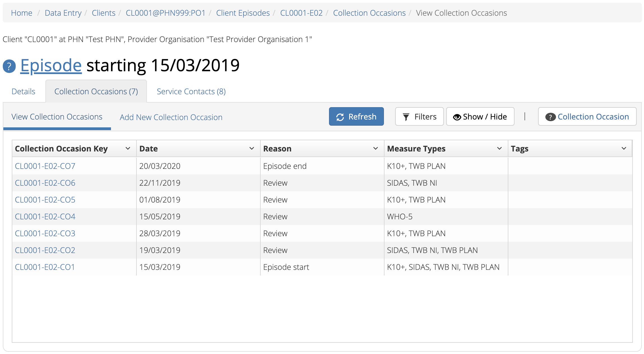The height and width of the screenshot is (354, 644).
Task: Expand the Reason column menu chevron
Action: (376, 148)
